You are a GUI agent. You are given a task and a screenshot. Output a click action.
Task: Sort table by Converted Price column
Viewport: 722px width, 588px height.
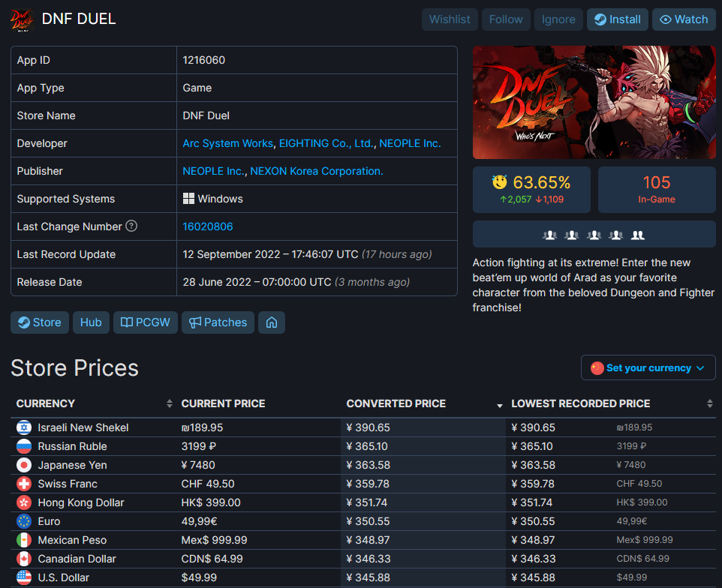point(423,403)
